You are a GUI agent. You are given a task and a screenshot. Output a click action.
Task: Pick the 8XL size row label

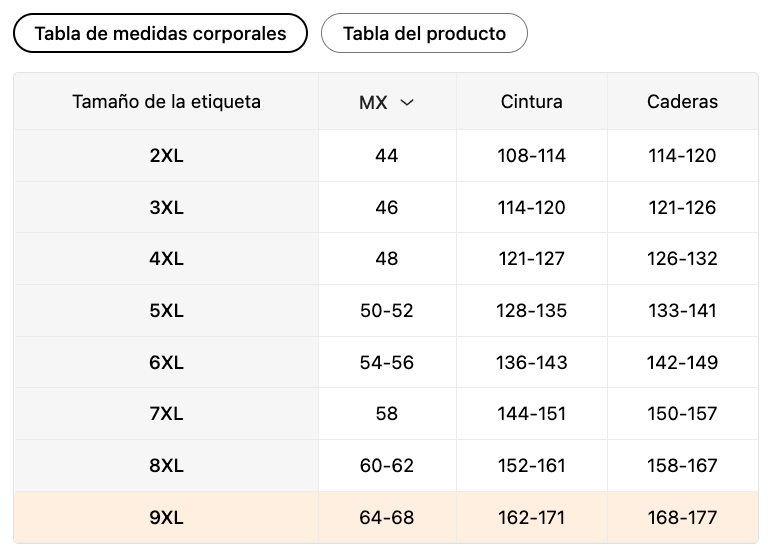(x=166, y=465)
